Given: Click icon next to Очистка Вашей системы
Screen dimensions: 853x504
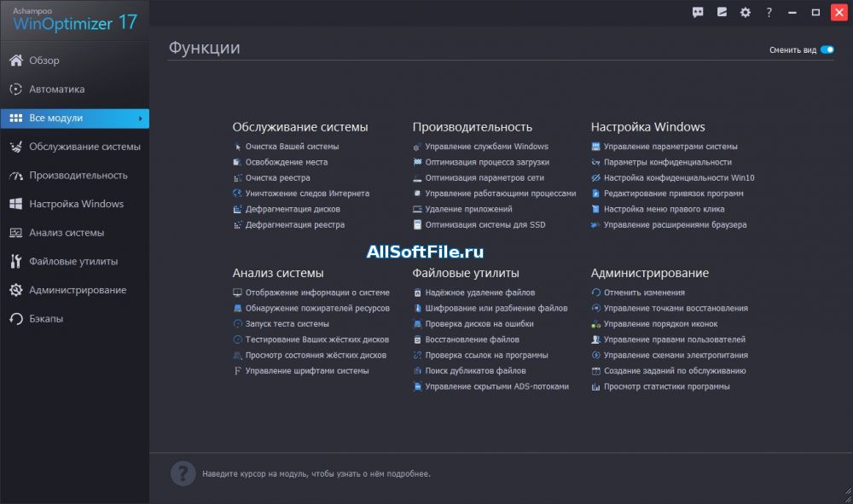Looking at the screenshot, I should 237,147.
